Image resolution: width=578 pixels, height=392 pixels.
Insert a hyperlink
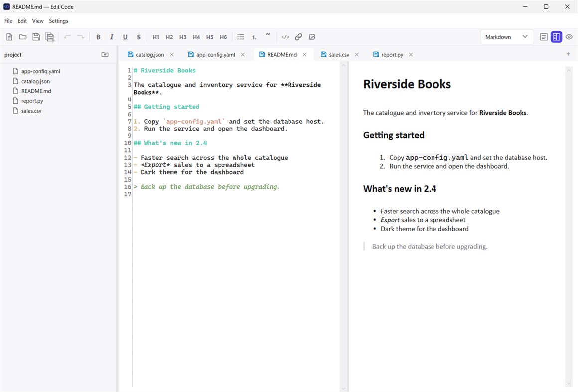(x=298, y=37)
